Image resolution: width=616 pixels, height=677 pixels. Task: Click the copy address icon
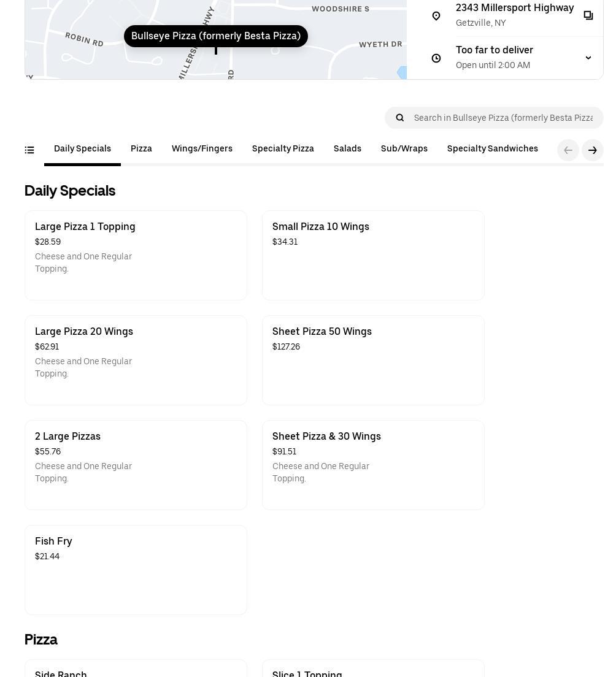click(588, 15)
